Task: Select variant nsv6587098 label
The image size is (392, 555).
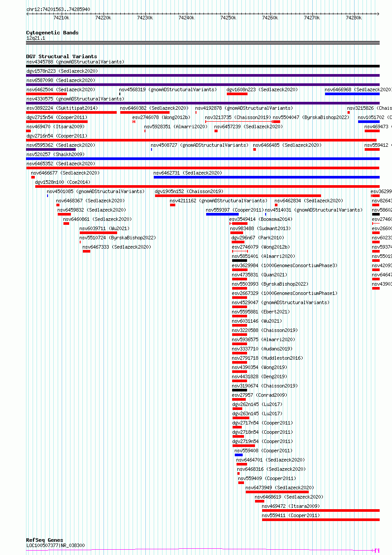Action: tap(61, 80)
